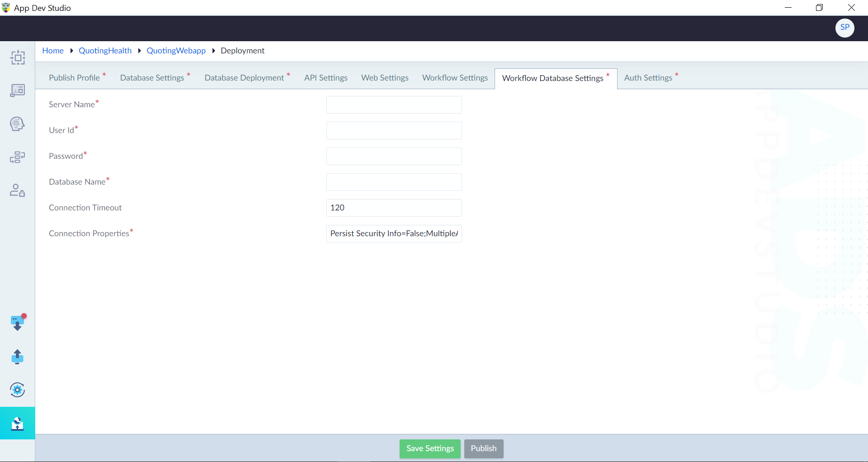Click the Server Name label
Screen dimensions: 868x462
pos(72,105)
